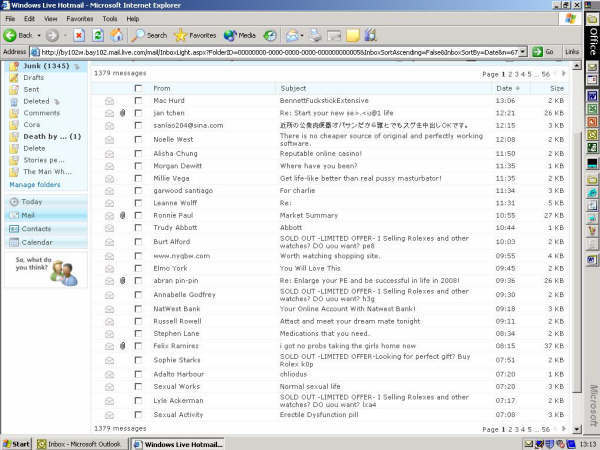Click the Windows Live Hotmail taskbar button
Image resolution: width=600 pixels, height=450 pixels.
click(x=178, y=444)
